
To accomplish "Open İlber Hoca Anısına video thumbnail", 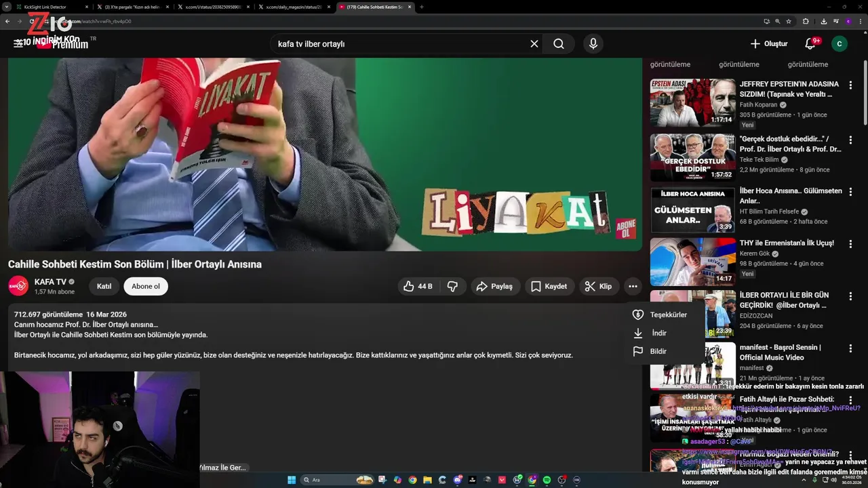I will click(x=692, y=210).
